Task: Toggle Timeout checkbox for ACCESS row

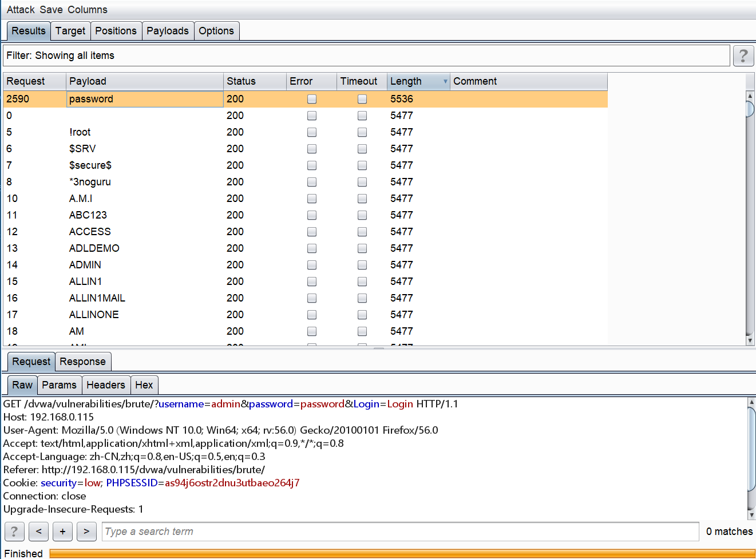Action: [x=362, y=232]
